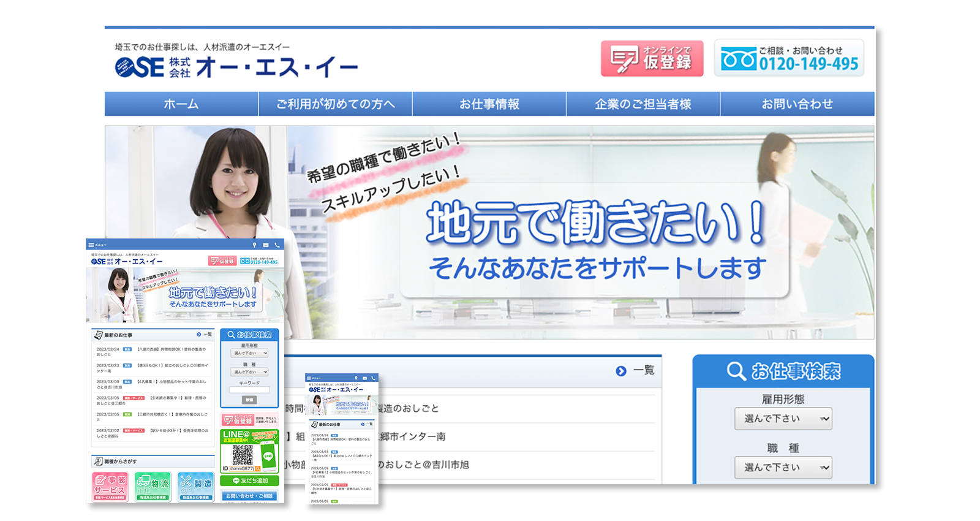Click the OSE company logo in desktop view
Image resolution: width=980 pixels, height=521 pixels.
point(236,67)
